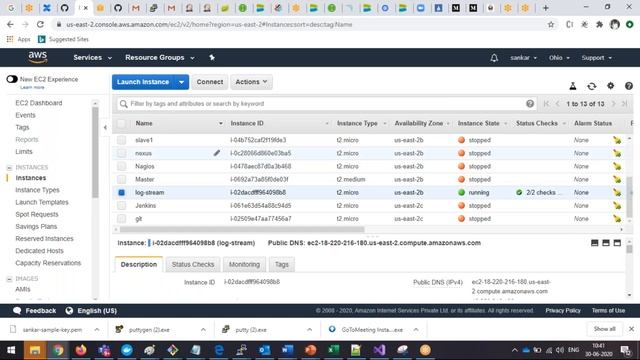Go to the next results page

(613, 104)
